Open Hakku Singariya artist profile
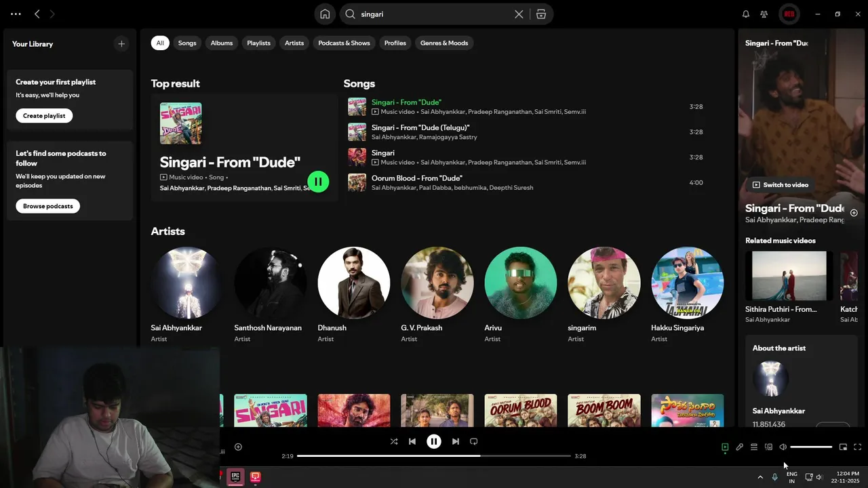This screenshot has height=488, width=868. click(688, 283)
